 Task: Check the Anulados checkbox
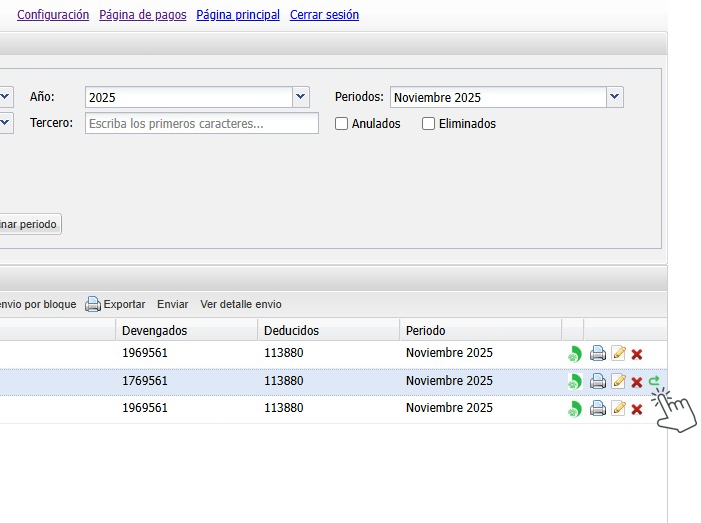(342, 123)
